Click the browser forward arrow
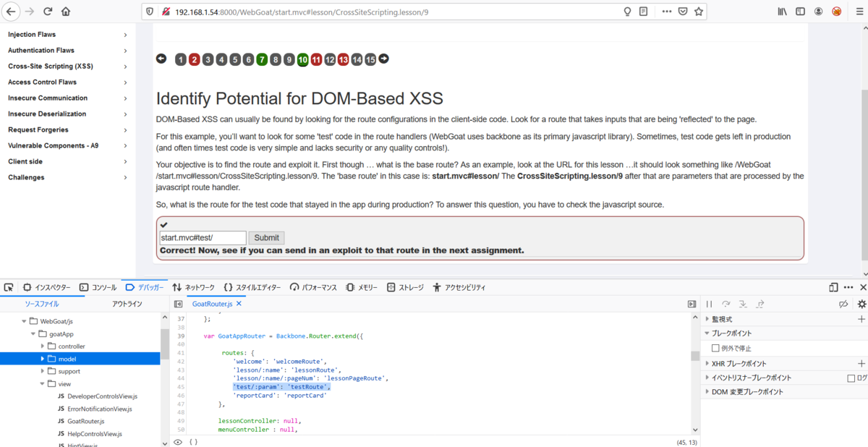The height and width of the screenshot is (447, 868). pyautogui.click(x=30, y=12)
